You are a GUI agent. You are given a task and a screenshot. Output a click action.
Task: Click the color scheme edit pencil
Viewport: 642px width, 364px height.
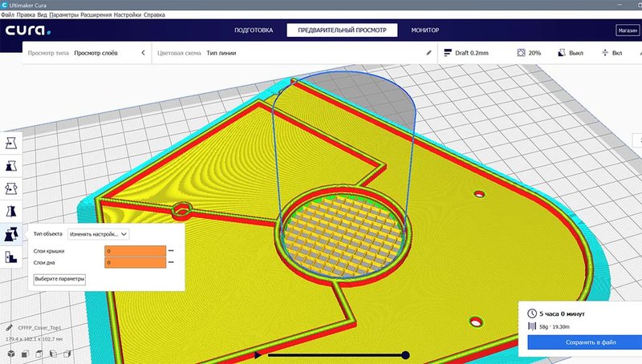click(429, 53)
